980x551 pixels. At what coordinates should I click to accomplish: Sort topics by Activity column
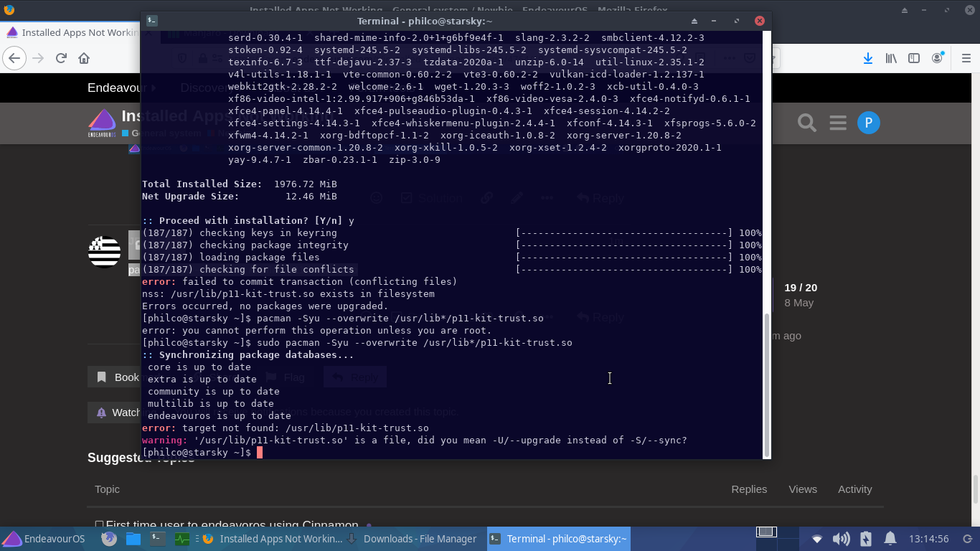[855, 489]
